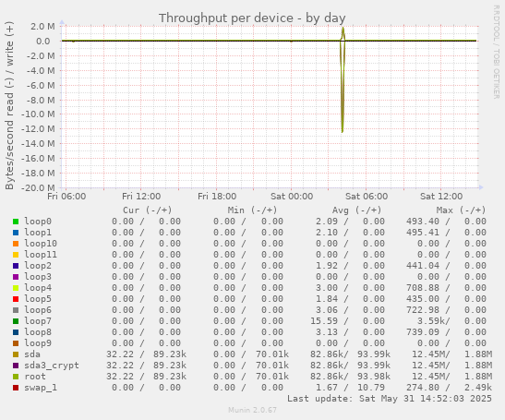The image size is (505, 420).
Task: Click the loop0 max value 493.40
Action: (x=423, y=222)
